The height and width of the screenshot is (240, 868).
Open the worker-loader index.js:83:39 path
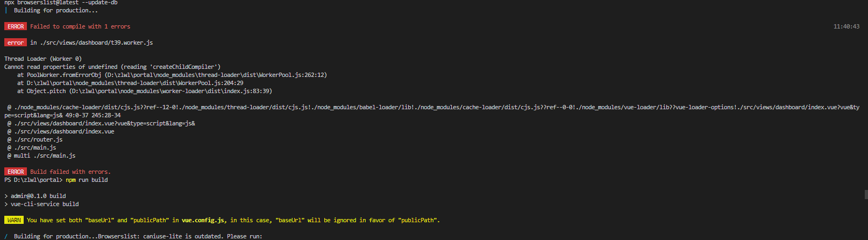coord(171,91)
